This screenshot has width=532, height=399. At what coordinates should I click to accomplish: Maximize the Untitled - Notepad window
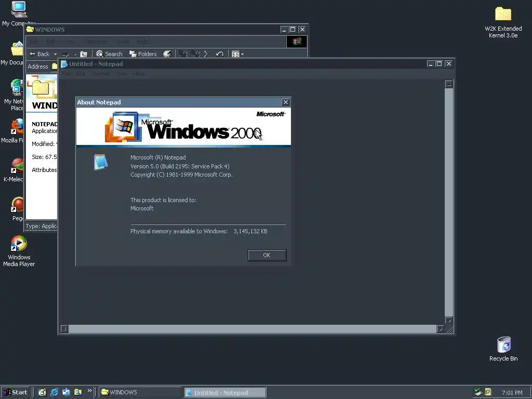click(439, 64)
